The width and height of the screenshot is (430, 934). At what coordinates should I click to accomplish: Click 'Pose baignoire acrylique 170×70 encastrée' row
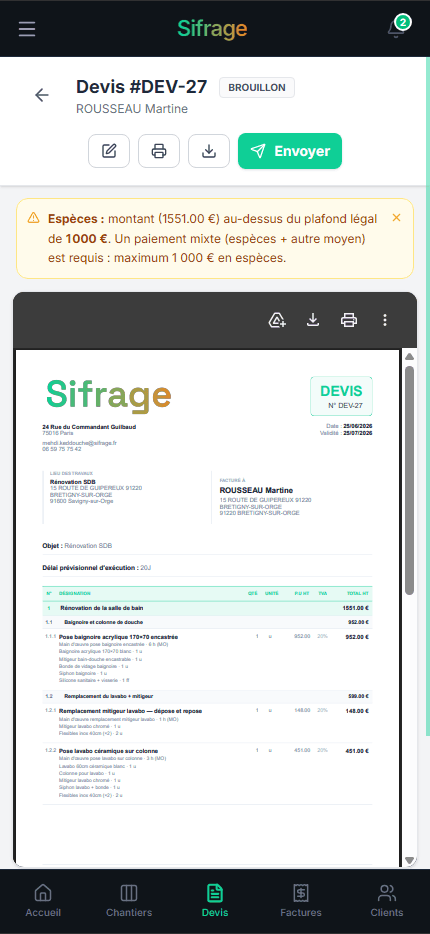[208, 658]
